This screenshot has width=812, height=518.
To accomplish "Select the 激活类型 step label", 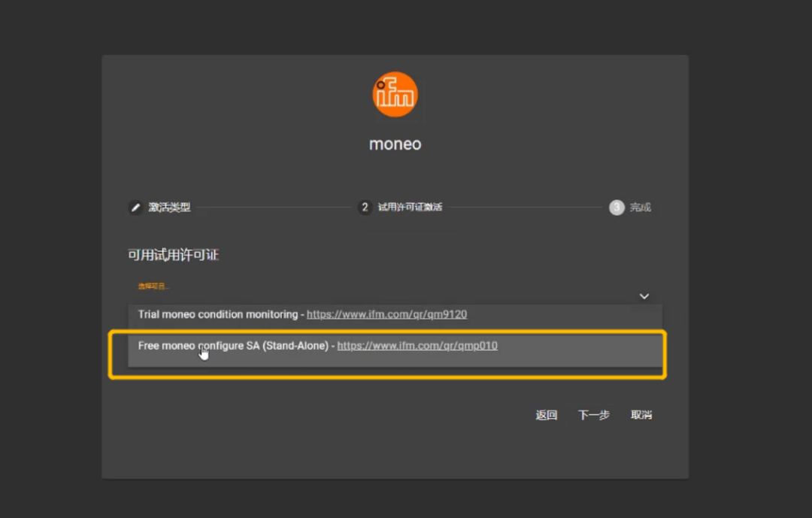I will click(169, 208).
